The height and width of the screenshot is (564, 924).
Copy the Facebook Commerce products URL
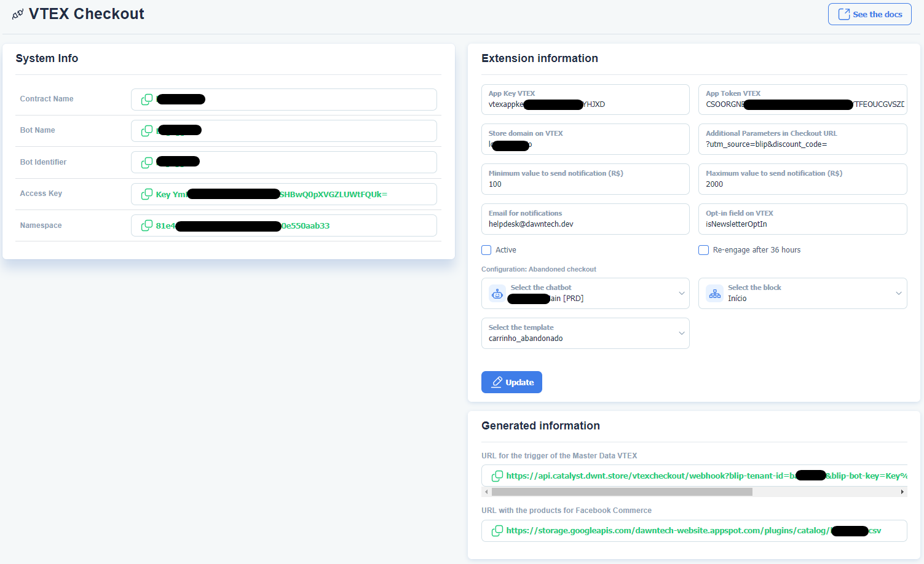(x=497, y=530)
